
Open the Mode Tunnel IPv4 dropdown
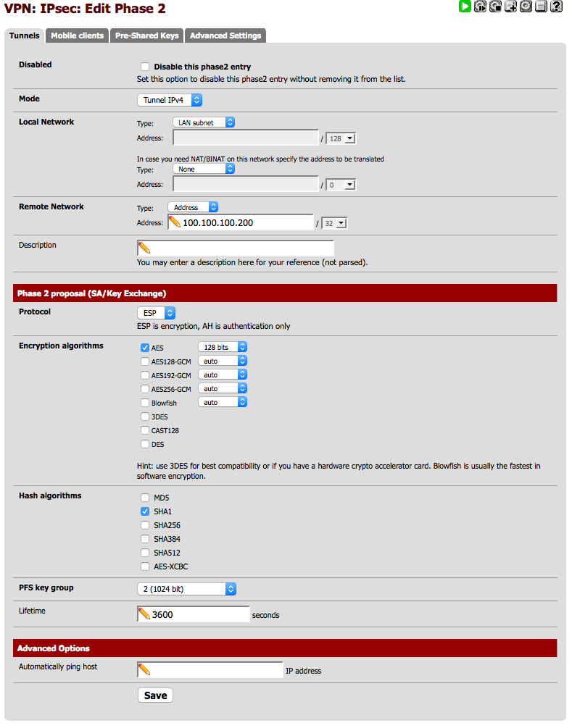click(170, 100)
